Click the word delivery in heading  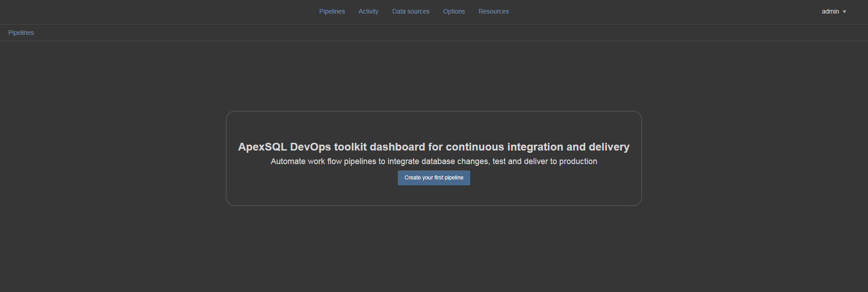click(x=609, y=147)
